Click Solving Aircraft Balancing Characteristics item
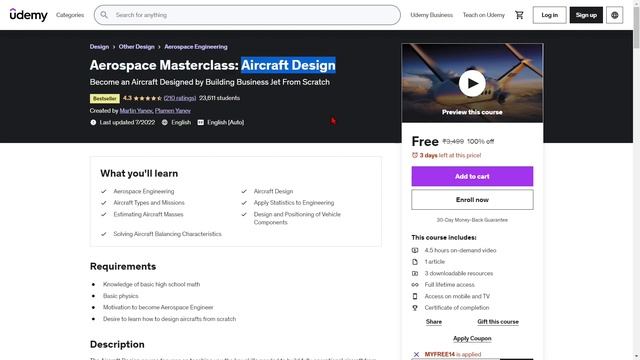The height and width of the screenshot is (360, 640). point(167,234)
